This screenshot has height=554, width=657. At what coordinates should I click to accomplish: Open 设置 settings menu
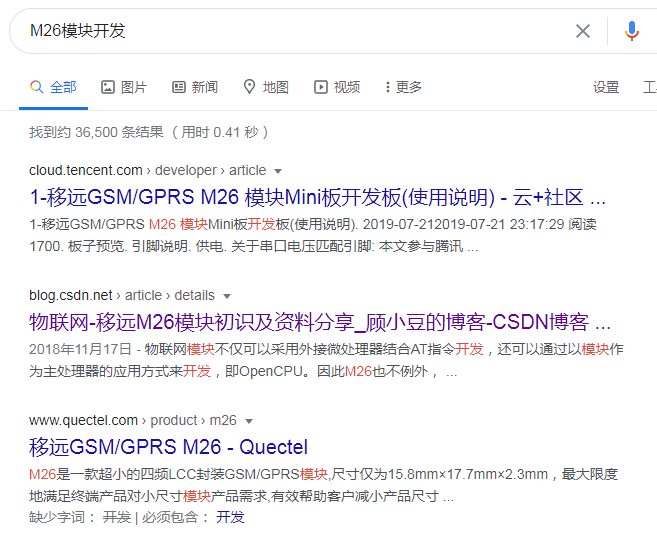[606, 87]
